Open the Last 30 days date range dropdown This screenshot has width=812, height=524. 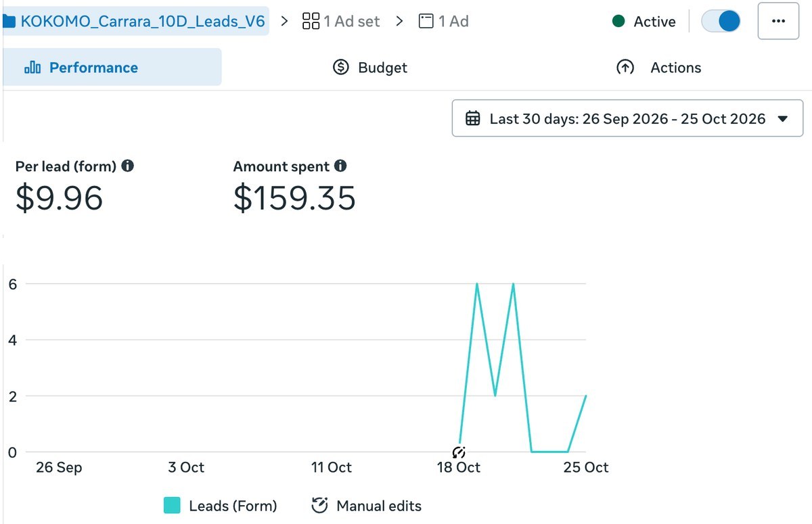pyautogui.click(x=627, y=118)
